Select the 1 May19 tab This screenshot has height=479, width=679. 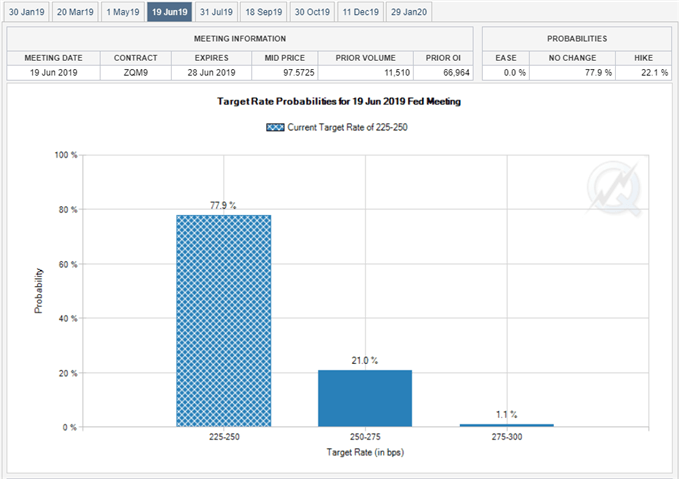(123, 12)
